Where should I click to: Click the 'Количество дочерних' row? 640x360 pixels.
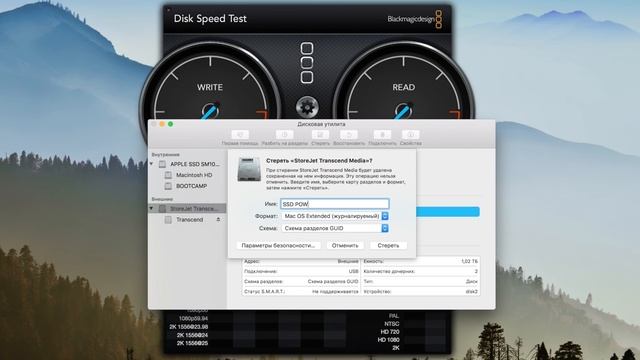coord(420,271)
